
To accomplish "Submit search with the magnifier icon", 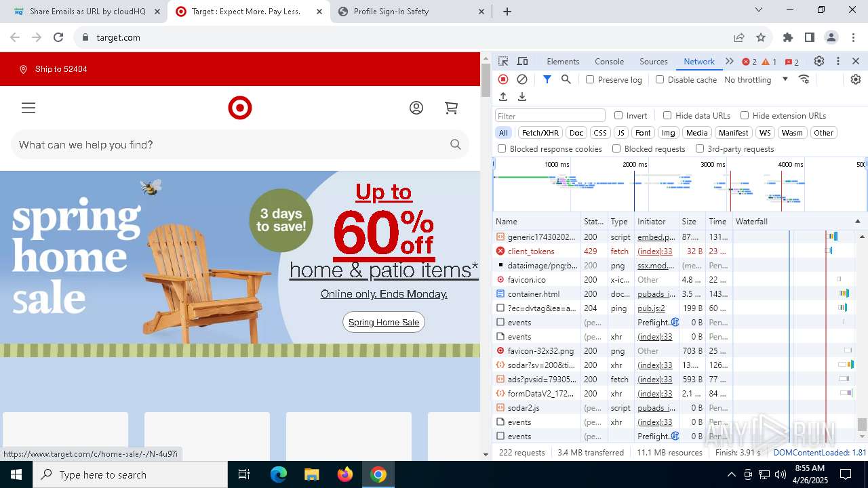I will tap(456, 144).
